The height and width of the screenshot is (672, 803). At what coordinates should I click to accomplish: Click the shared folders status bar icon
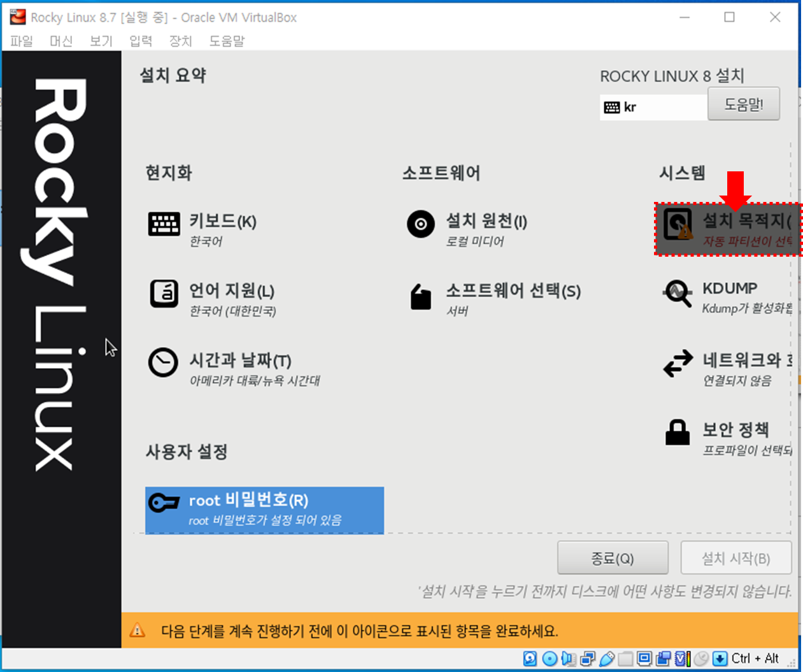point(625,659)
